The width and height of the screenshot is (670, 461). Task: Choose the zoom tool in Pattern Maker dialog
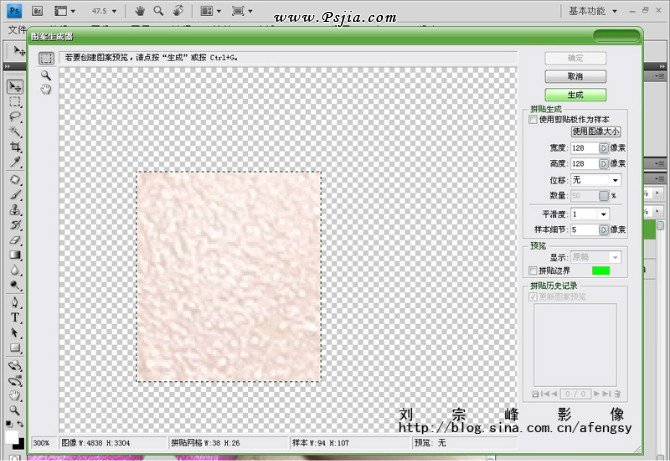(x=46, y=75)
